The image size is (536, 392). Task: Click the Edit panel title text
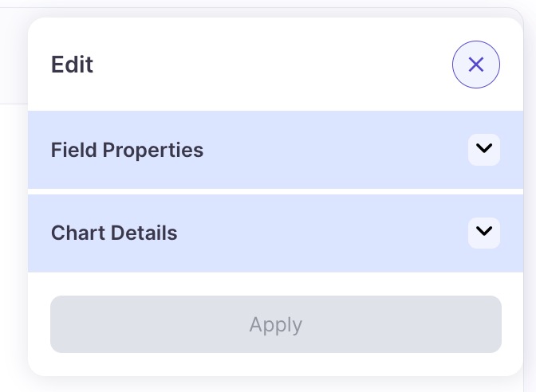(72, 65)
